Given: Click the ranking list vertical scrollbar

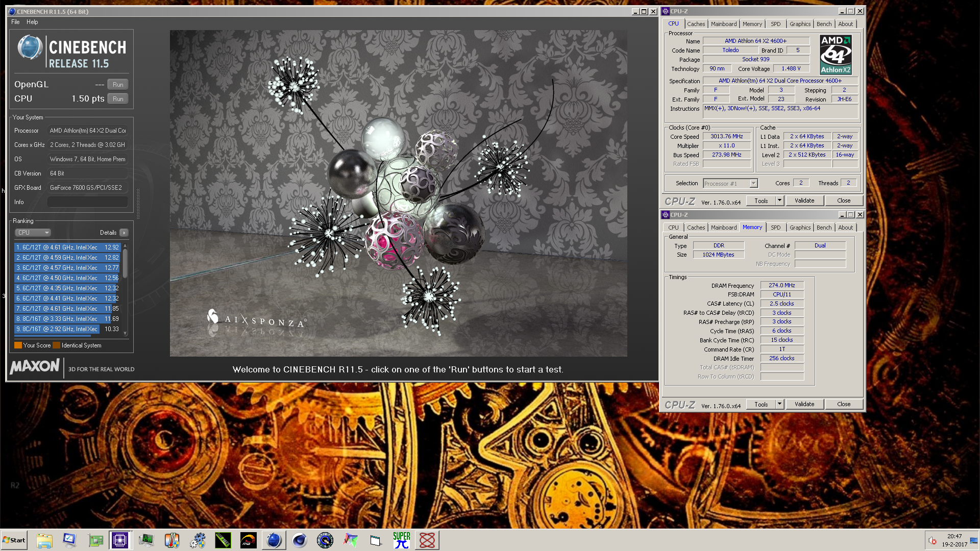Looking at the screenshot, I should [x=125, y=289].
